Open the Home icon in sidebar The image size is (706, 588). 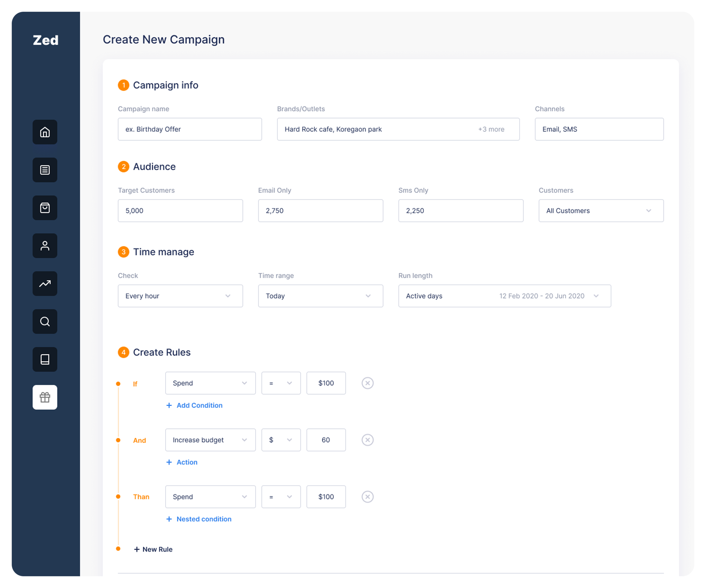(45, 132)
